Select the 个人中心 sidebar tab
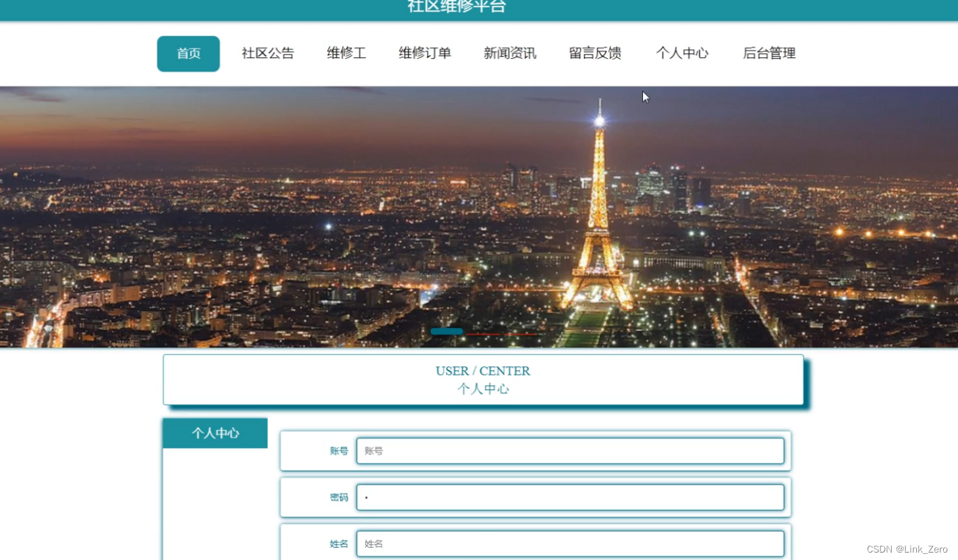The height and width of the screenshot is (560, 958). (215, 433)
